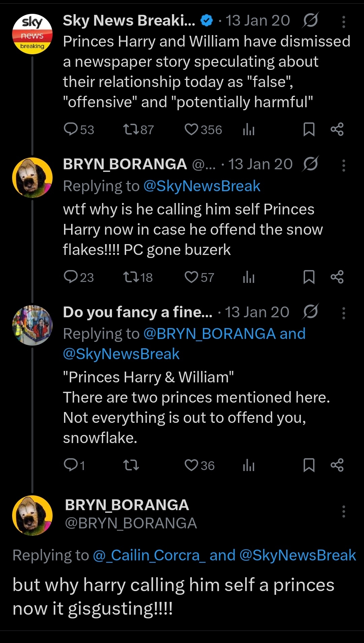The width and height of the screenshot is (364, 643).
Task: Retweet the Sky News Breaking post
Action: click(131, 129)
